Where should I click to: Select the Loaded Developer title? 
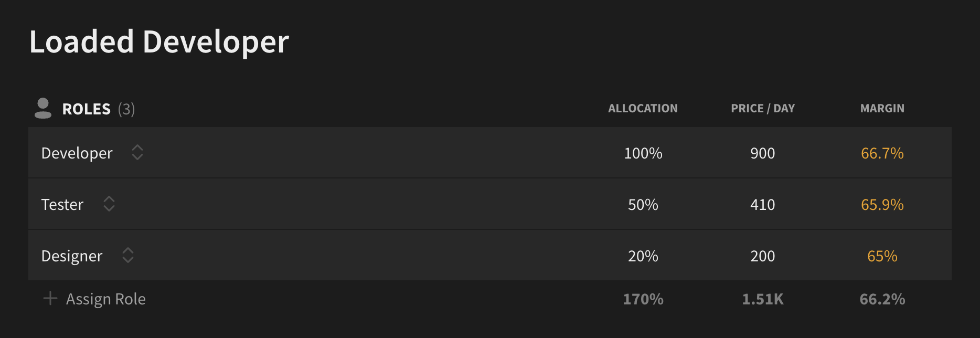click(159, 42)
